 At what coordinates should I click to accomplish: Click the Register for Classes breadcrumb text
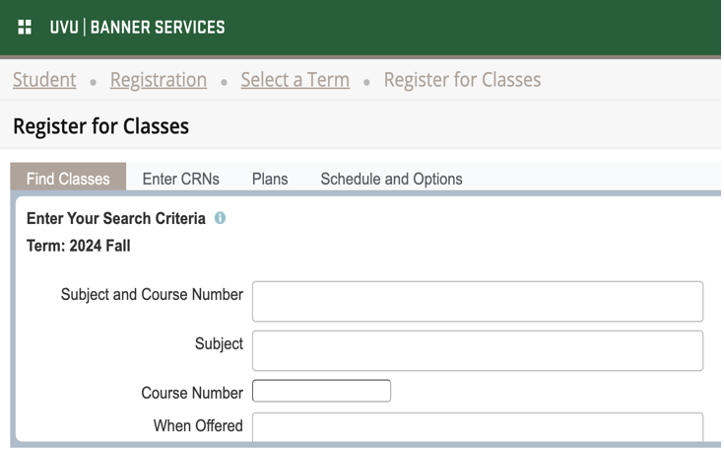(462, 80)
